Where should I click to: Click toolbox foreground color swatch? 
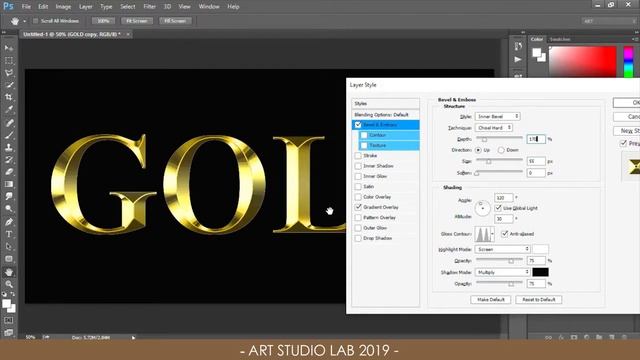point(6,303)
